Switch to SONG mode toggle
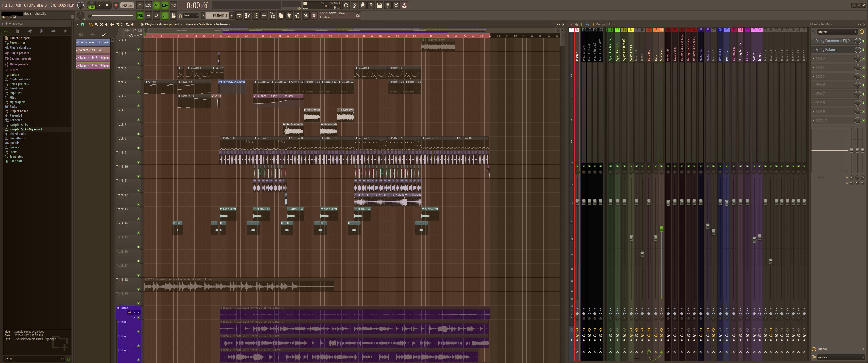This screenshot has width=868, height=363. coord(91,7)
